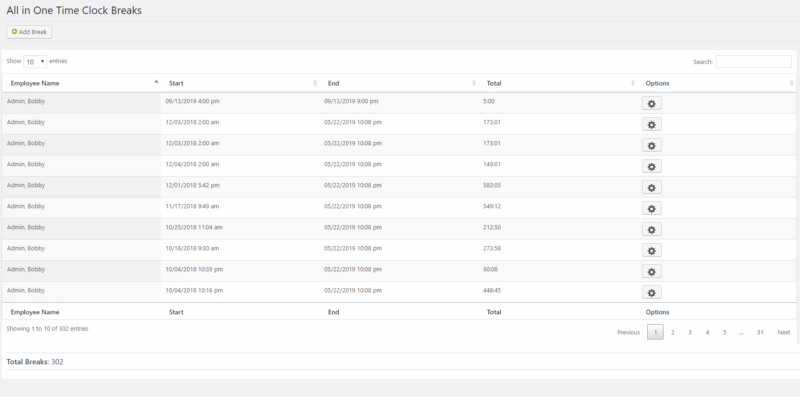Screen dimensions: 800x397
Task: Click the total value 549:12
Action: click(x=491, y=206)
